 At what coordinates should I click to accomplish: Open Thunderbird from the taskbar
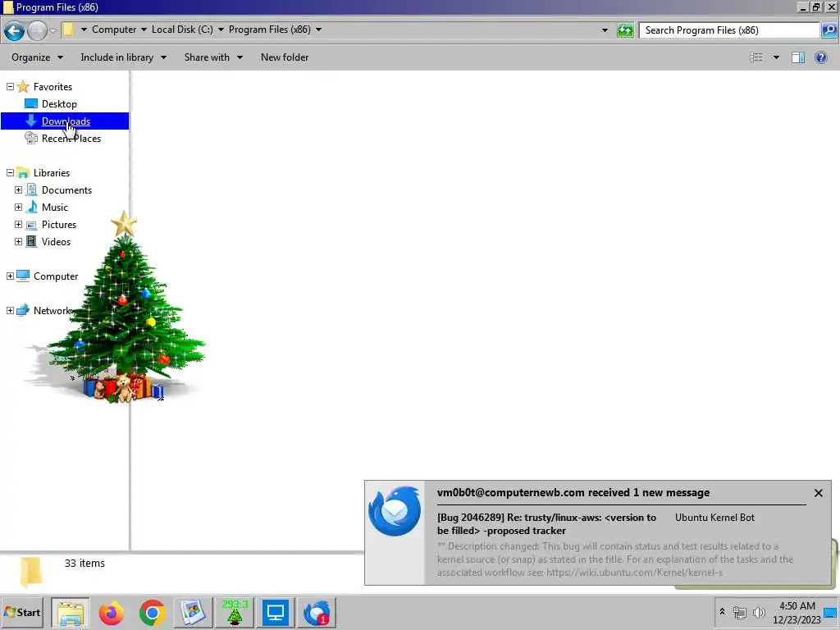point(317,613)
